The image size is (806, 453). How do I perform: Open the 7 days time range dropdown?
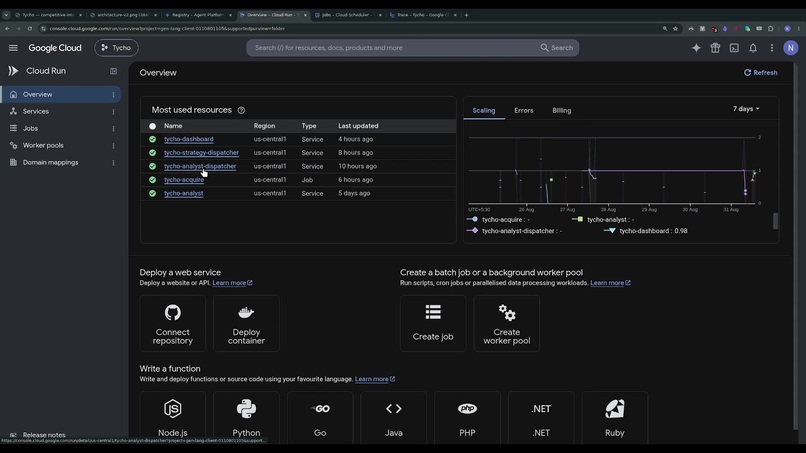point(746,109)
